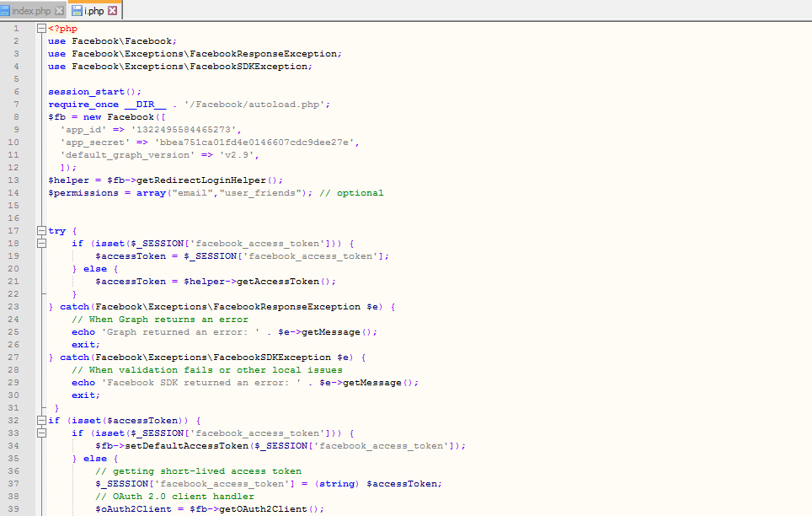This screenshot has width=812, height=516.
Task: Click the '/Facebook/autoload.php' string
Action: pos(254,105)
